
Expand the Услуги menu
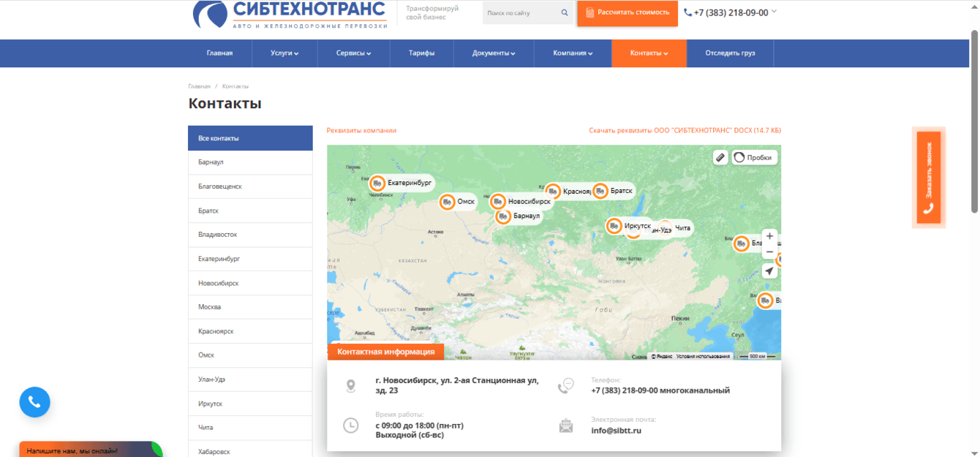pos(284,53)
